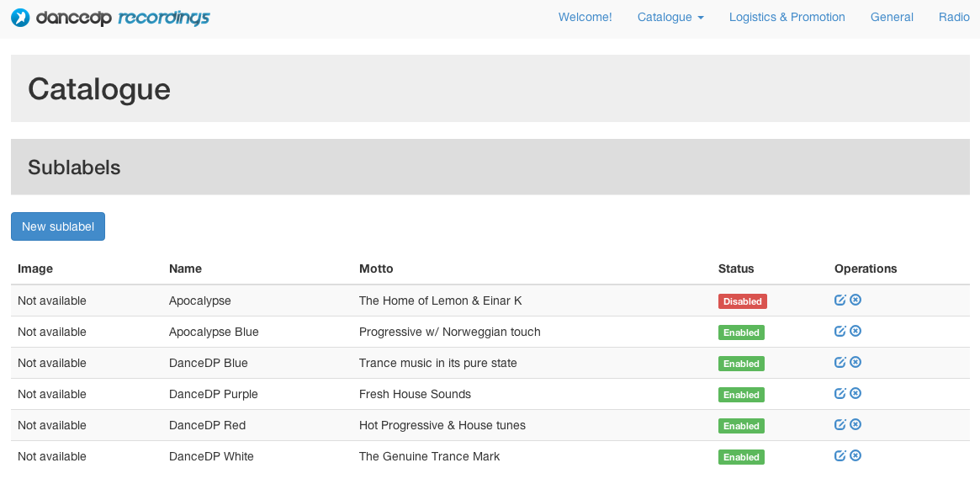Edit the Apocalypse Blue sublabel

coord(840,332)
